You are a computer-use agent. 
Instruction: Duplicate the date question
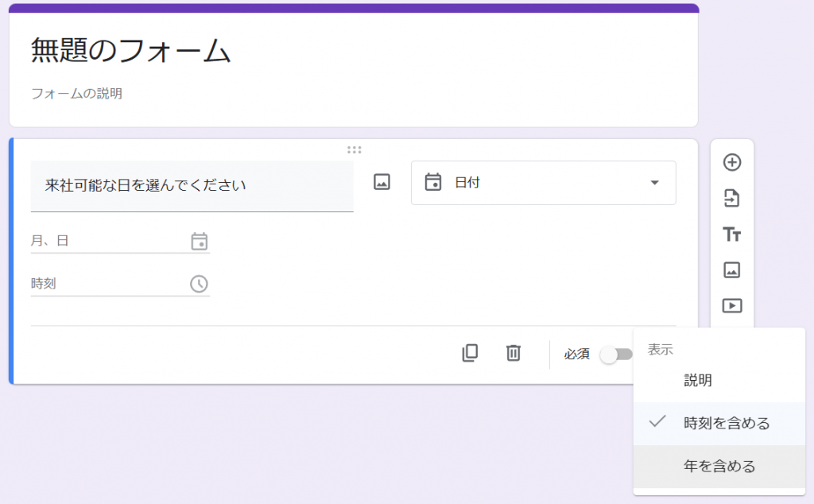(x=469, y=353)
